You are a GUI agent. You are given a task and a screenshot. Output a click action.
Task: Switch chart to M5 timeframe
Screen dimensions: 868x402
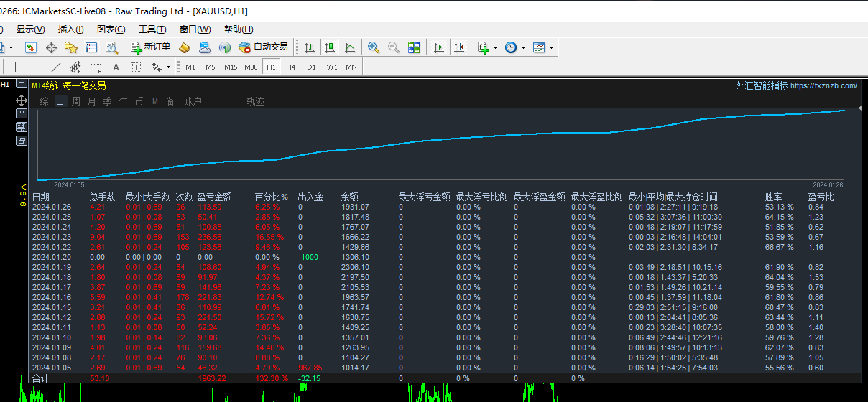point(211,67)
